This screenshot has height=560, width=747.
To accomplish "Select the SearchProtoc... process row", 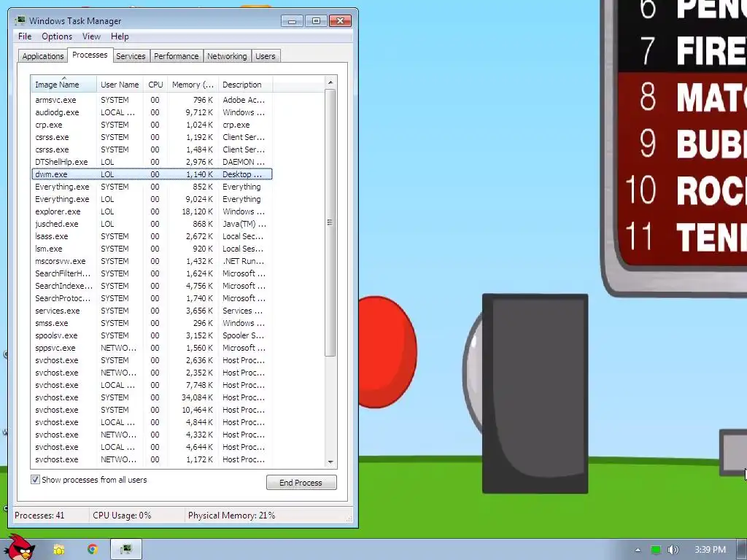I will coord(152,298).
